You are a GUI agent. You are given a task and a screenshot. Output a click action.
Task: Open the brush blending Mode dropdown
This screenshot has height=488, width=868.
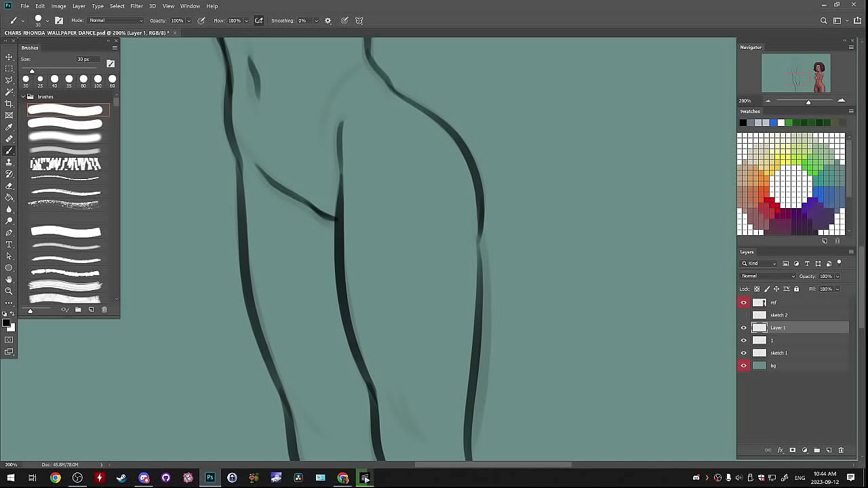click(116, 20)
